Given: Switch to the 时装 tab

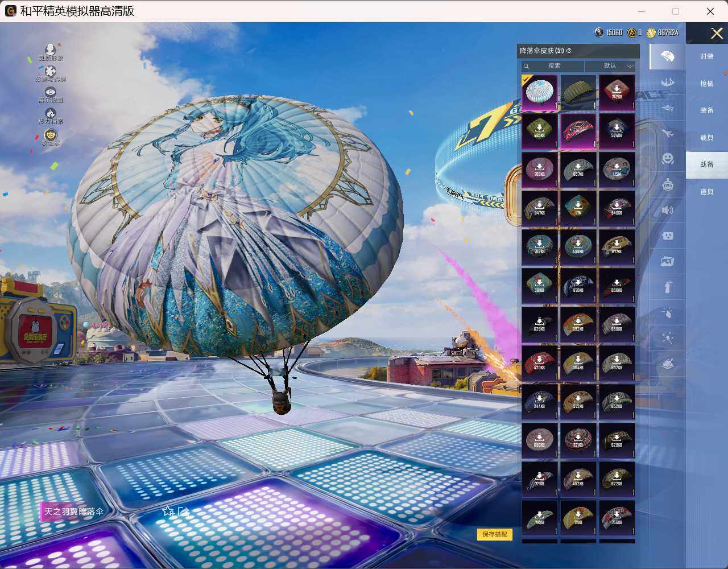Looking at the screenshot, I should point(707,56).
